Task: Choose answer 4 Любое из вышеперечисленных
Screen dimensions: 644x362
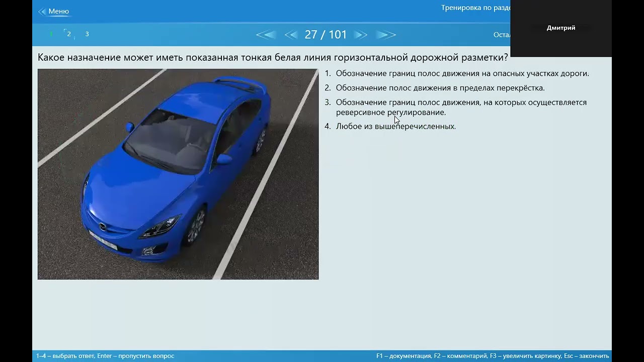Action: pos(390,126)
